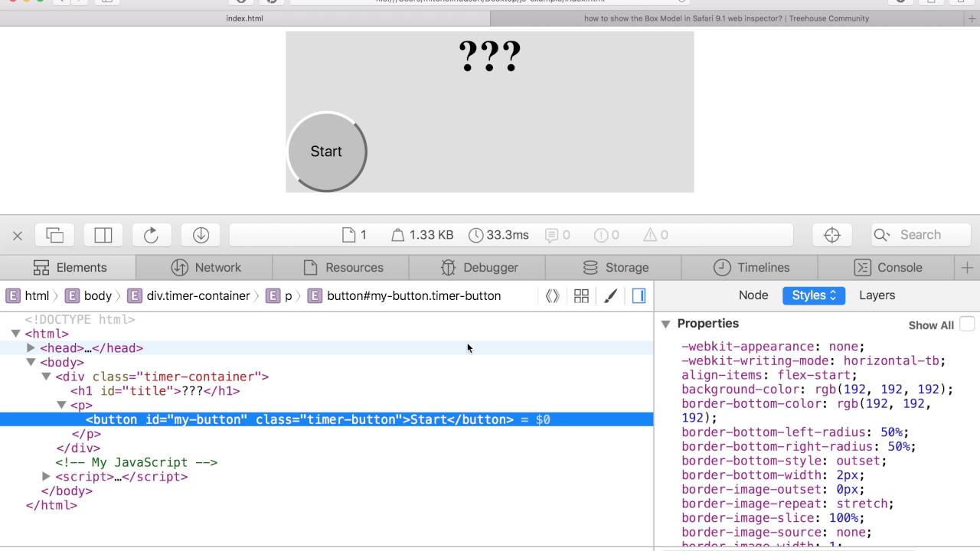Click the resource count document indicator

pyautogui.click(x=354, y=235)
